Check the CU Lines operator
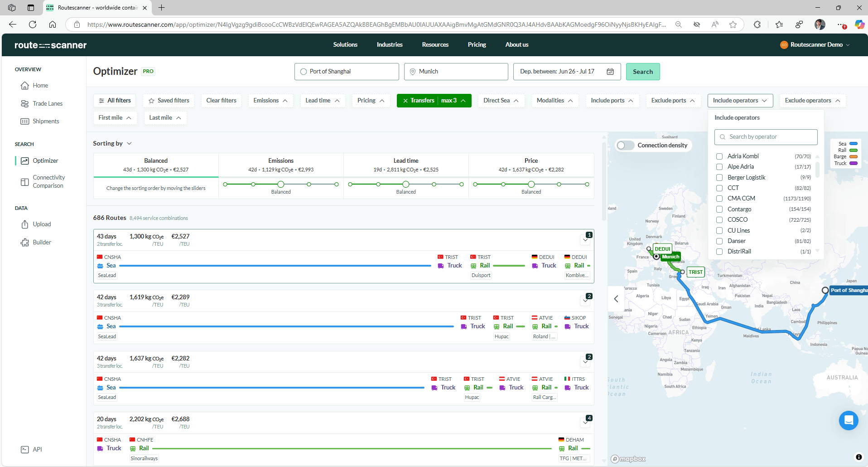868x467 pixels. pyautogui.click(x=719, y=231)
